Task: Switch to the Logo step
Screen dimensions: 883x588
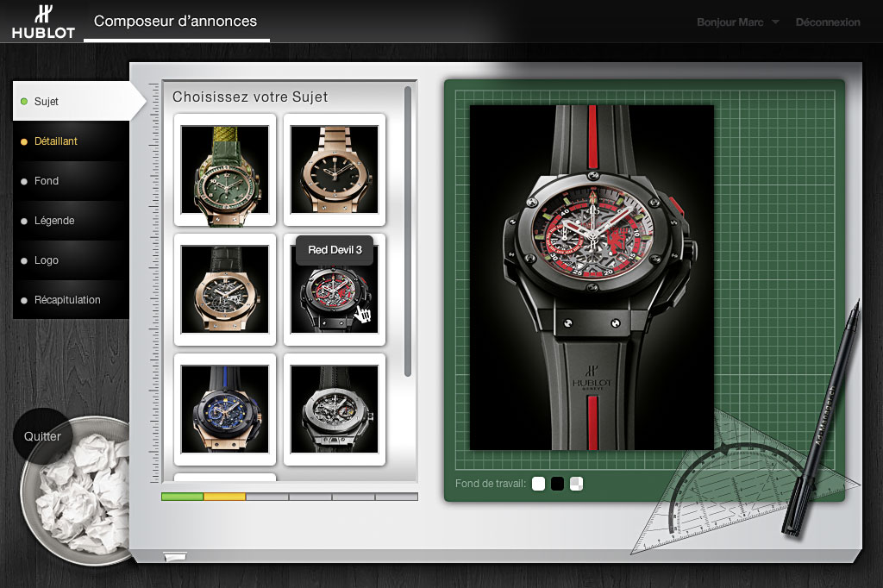Action: [71, 260]
